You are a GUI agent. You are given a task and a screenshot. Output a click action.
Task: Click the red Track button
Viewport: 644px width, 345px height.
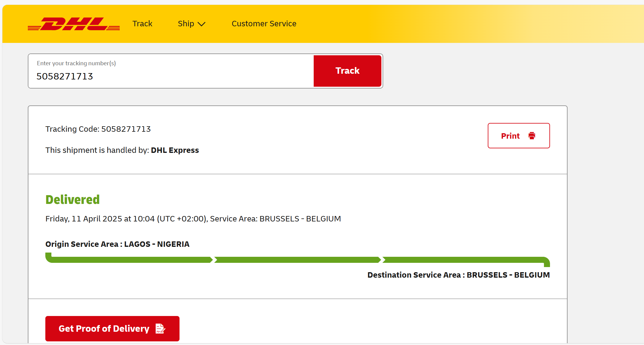coord(347,71)
